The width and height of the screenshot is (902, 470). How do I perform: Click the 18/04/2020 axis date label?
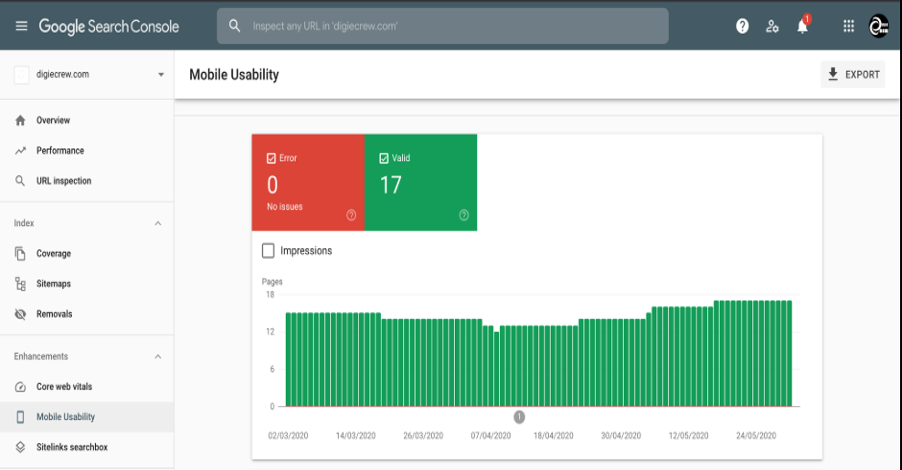[553, 435]
